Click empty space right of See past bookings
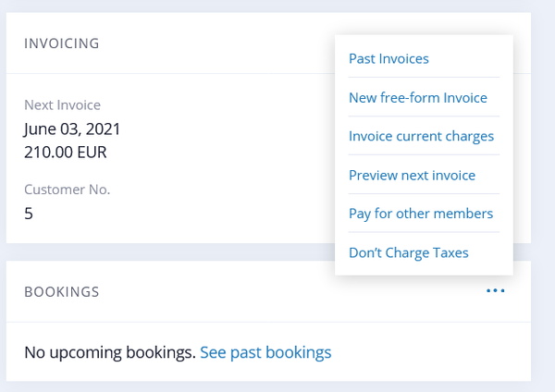This screenshot has height=392, width=555. pos(425,352)
